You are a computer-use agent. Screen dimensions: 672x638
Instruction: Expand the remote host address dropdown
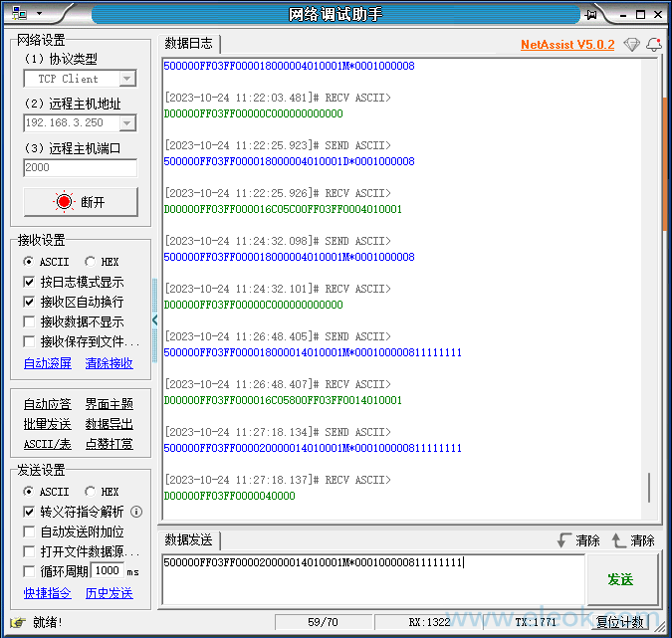coord(126,123)
